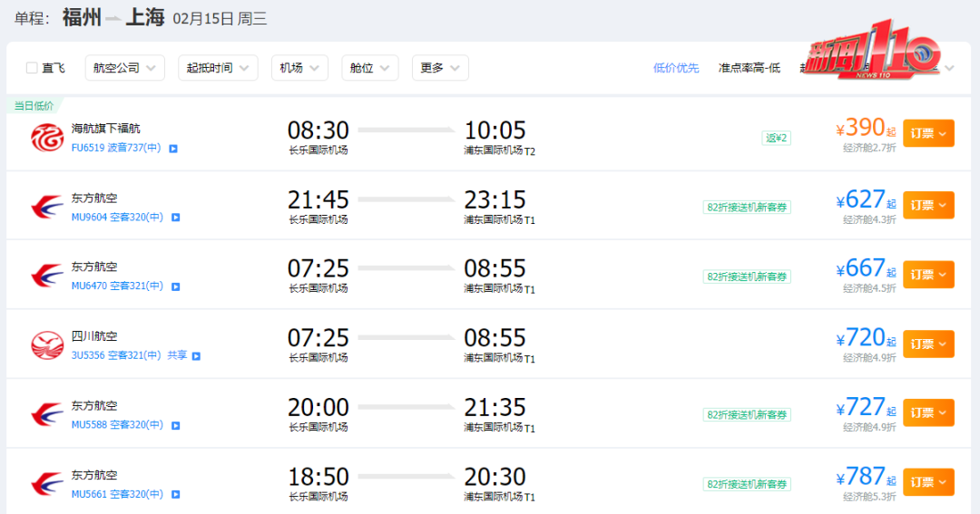
Task: Click 经济舱2.7折 discount text
Action: tap(869, 148)
